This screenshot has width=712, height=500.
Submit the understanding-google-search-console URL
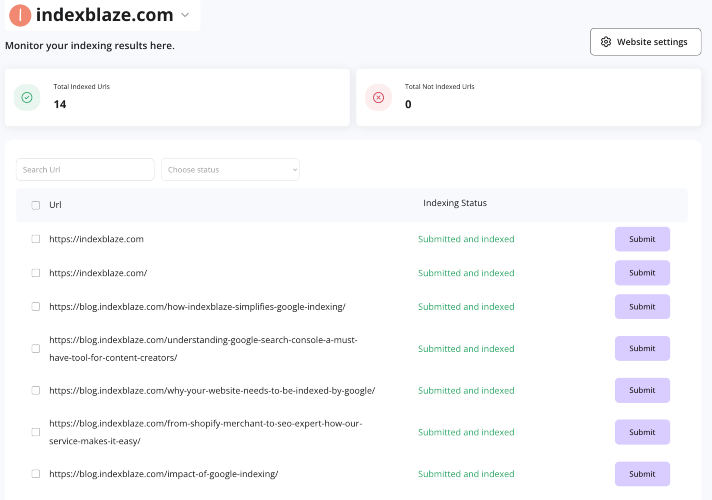pos(642,348)
